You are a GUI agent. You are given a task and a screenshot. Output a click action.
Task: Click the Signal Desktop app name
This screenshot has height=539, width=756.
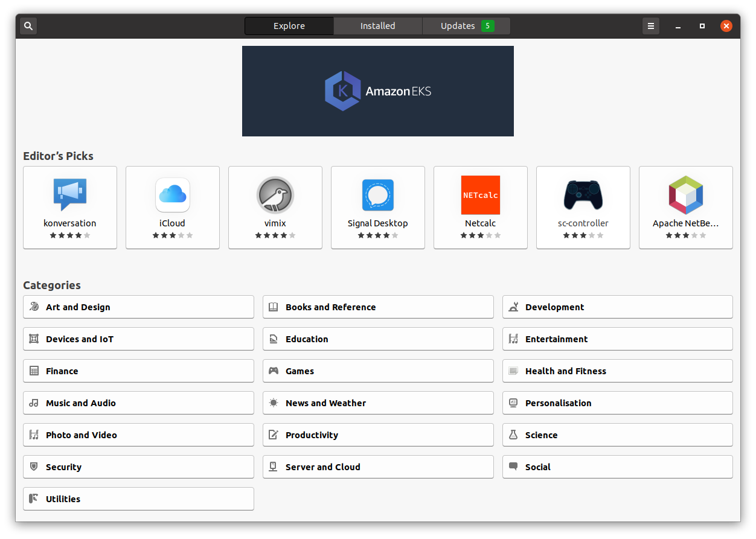tap(378, 223)
